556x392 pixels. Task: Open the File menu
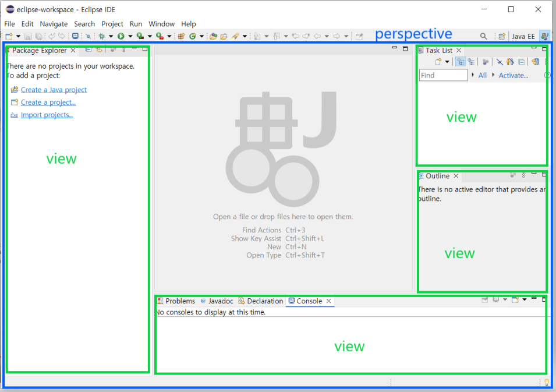point(9,24)
